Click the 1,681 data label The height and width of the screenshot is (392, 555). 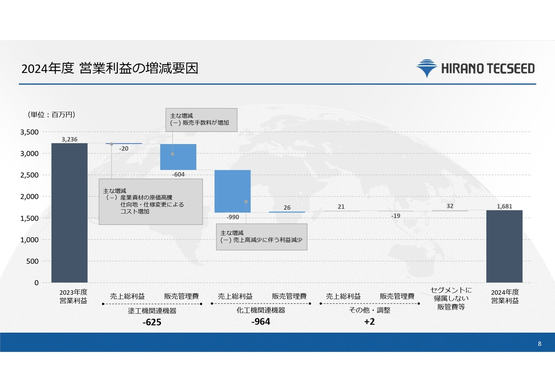504,207
